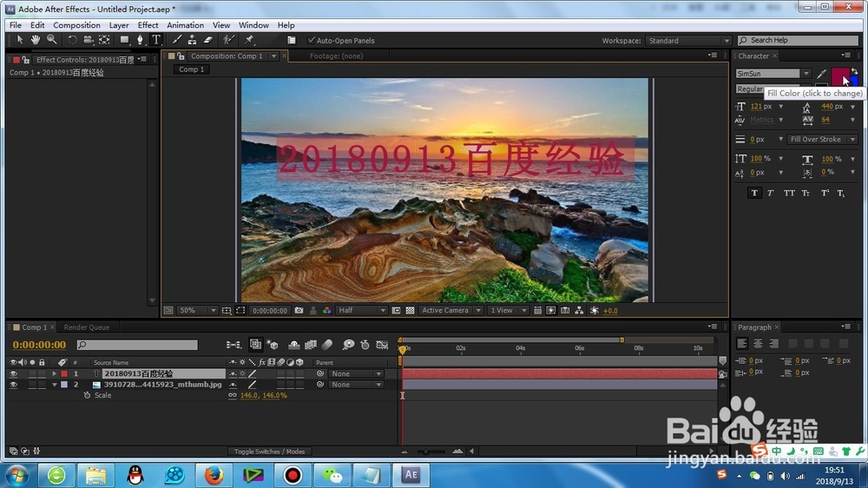The image size is (868, 488).
Task: Open the Active Camera dropdown
Action: pos(451,311)
